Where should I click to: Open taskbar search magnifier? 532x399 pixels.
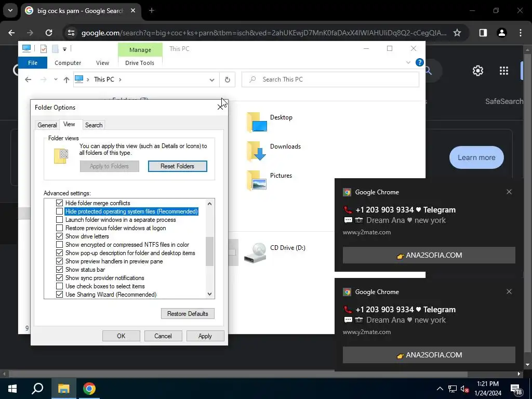pos(37,389)
